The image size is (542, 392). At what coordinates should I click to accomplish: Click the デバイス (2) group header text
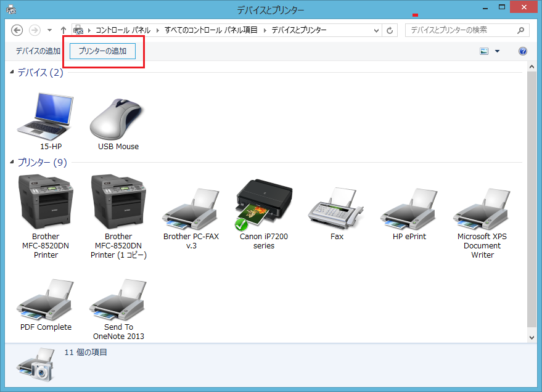click(x=40, y=72)
